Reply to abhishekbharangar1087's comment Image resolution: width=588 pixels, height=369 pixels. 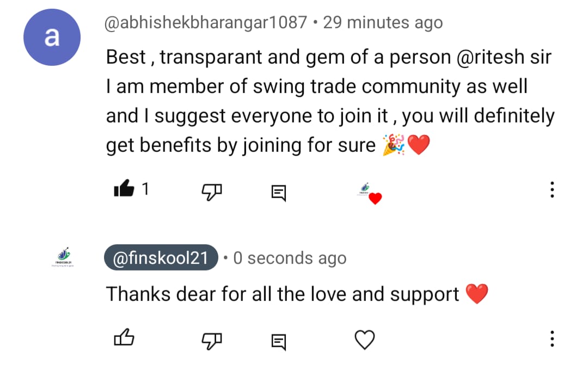279,191
